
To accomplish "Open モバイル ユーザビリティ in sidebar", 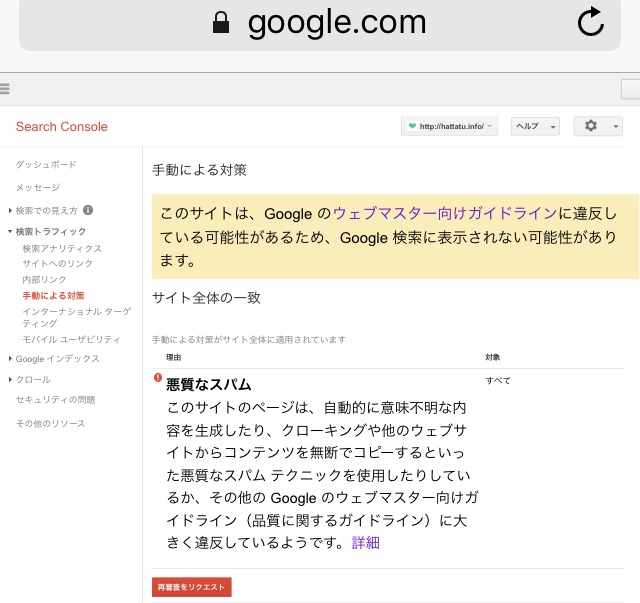I will point(71,339).
